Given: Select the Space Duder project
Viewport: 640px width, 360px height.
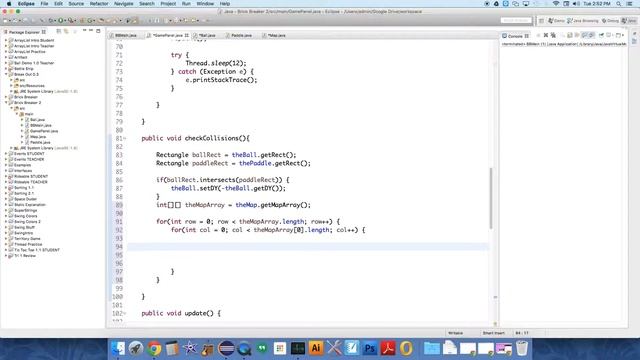Looking at the screenshot, I should click(25, 199).
